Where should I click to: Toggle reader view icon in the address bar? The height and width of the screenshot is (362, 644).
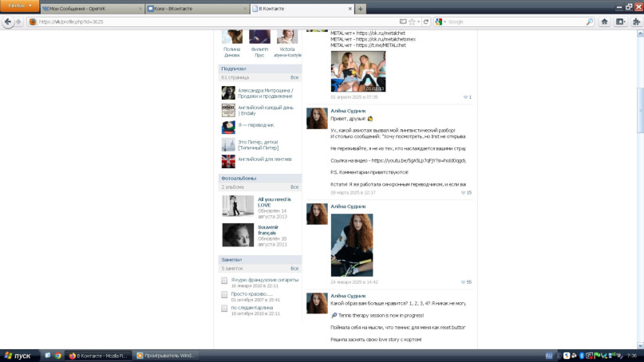point(403,22)
